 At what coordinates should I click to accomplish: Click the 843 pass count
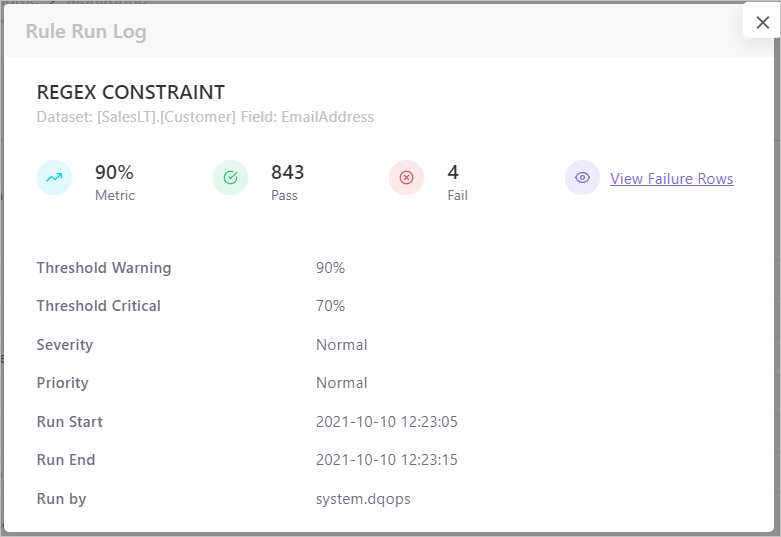click(287, 172)
